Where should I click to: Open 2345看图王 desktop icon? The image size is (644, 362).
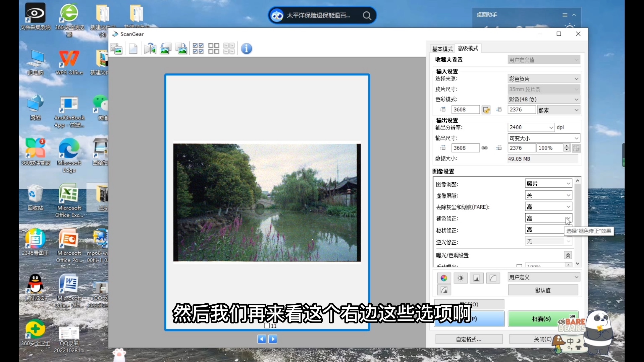tap(35, 242)
